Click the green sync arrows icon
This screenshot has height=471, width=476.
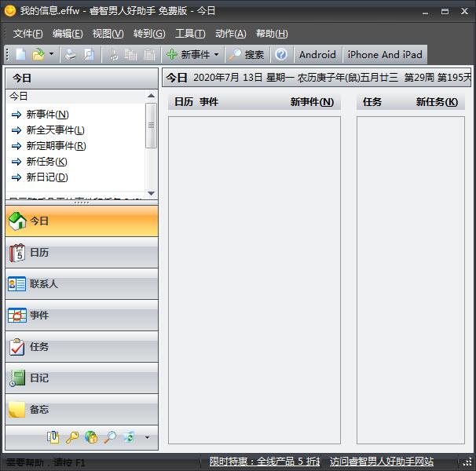(128, 437)
